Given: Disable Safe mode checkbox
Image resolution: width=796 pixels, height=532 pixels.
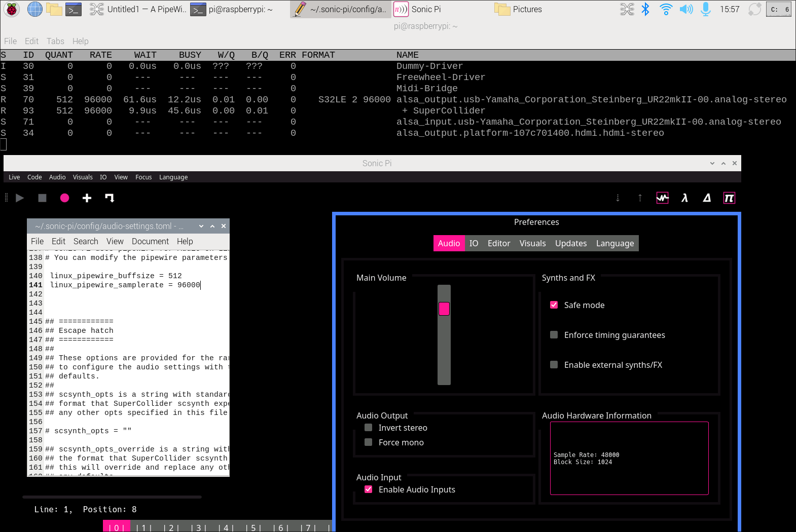Looking at the screenshot, I should (x=554, y=305).
